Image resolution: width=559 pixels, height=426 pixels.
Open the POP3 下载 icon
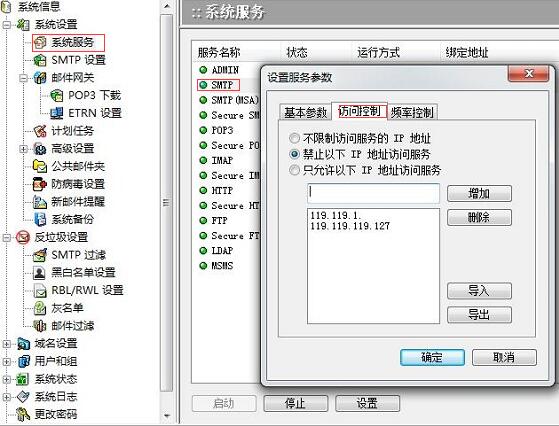pyautogui.click(x=57, y=95)
